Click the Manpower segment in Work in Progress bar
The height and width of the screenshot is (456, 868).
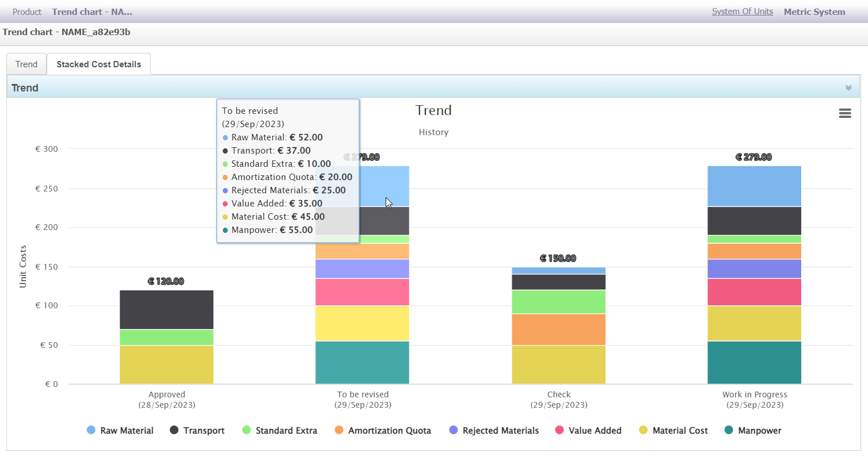(754, 362)
